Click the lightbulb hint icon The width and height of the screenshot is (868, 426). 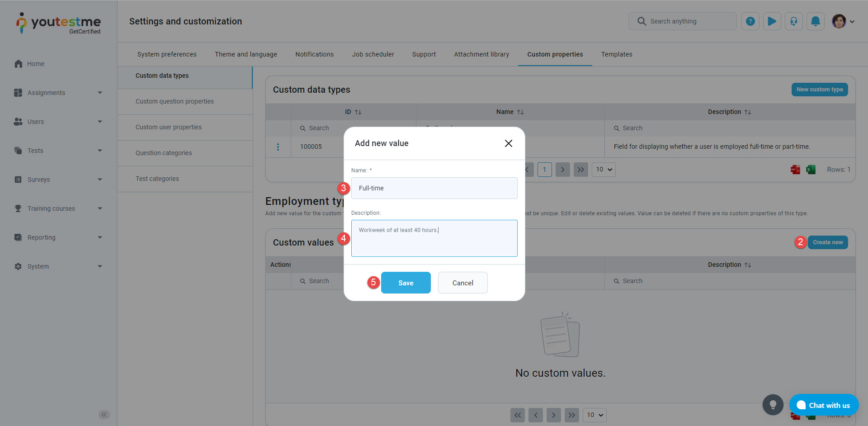tap(773, 405)
